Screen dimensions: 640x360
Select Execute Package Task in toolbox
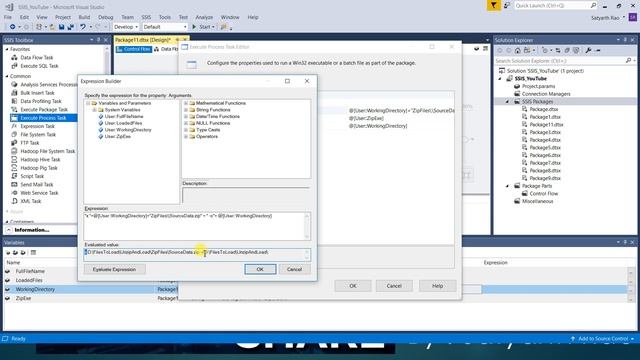pos(44,109)
